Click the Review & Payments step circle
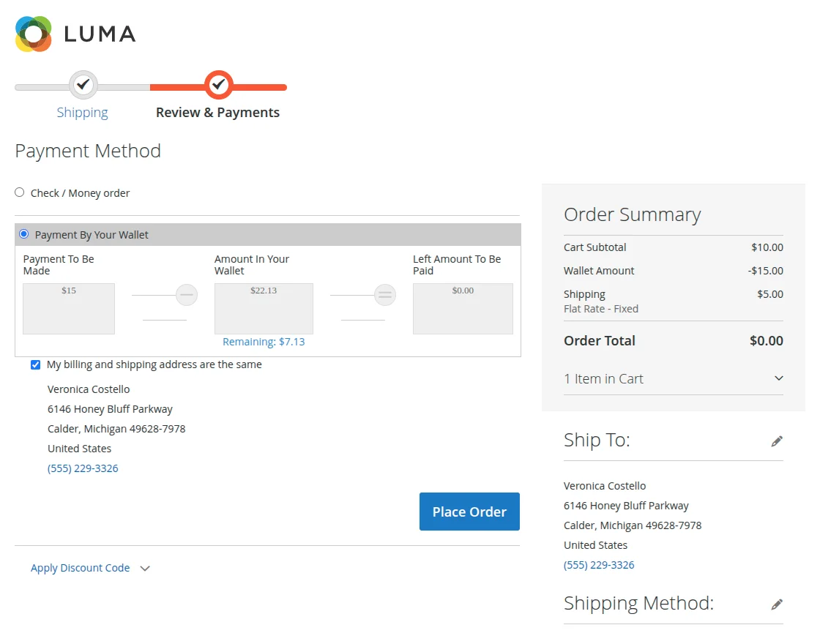820x644 pixels. pyautogui.click(x=218, y=85)
